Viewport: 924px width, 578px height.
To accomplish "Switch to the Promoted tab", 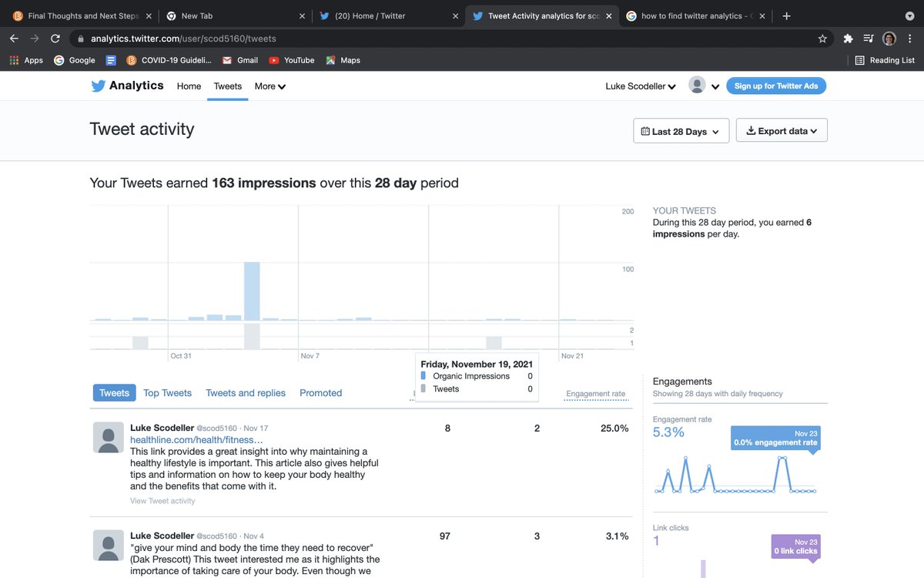I will coord(320,393).
